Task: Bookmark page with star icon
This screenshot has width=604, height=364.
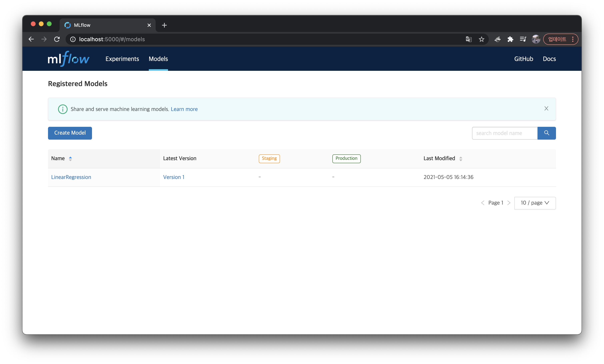Action: 481,39
